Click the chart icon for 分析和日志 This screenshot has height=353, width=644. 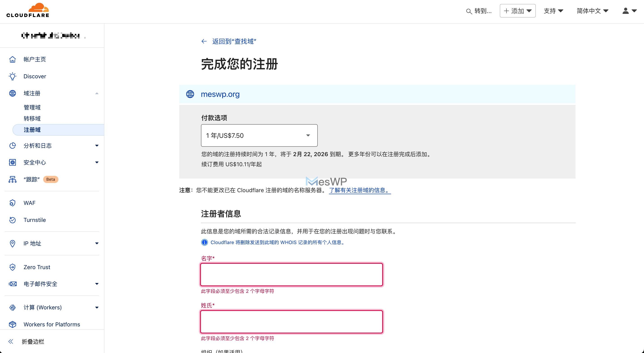pyautogui.click(x=13, y=145)
